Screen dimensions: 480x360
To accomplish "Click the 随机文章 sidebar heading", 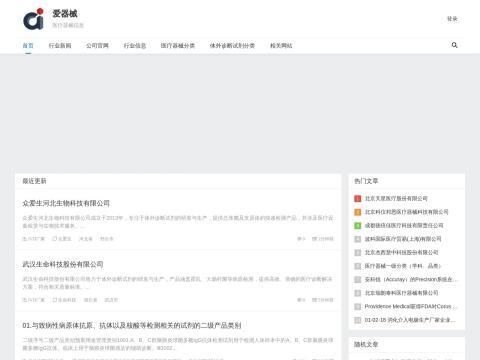I will [366, 344].
